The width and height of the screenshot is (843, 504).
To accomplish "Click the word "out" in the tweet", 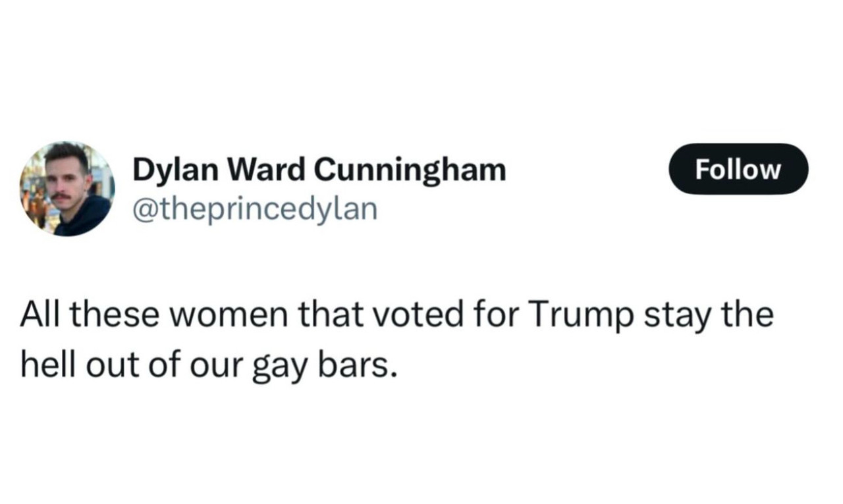I will click(105, 366).
